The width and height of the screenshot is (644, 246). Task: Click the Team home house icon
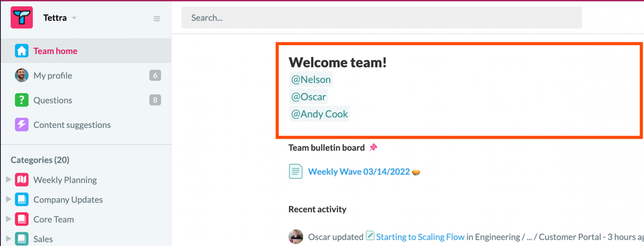(x=22, y=51)
